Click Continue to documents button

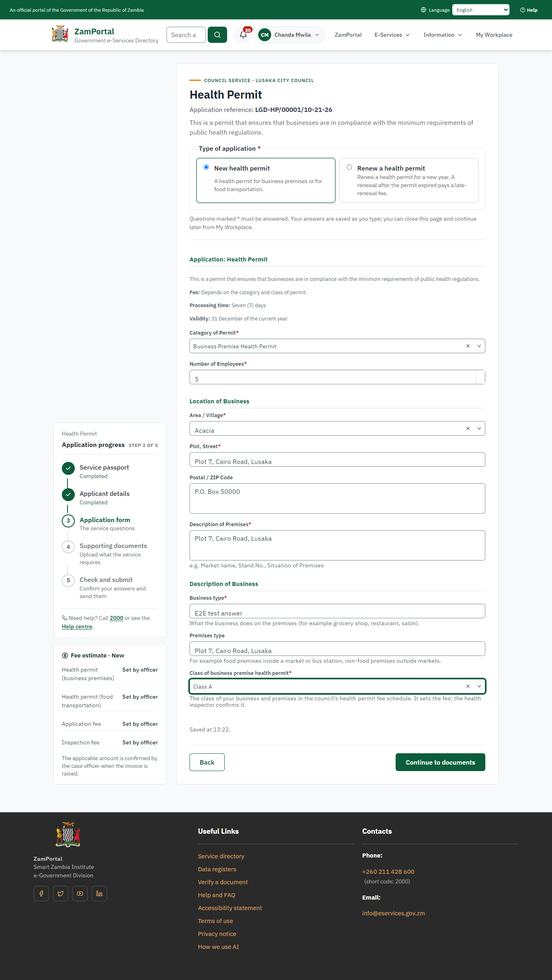click(x=440, y=762)
